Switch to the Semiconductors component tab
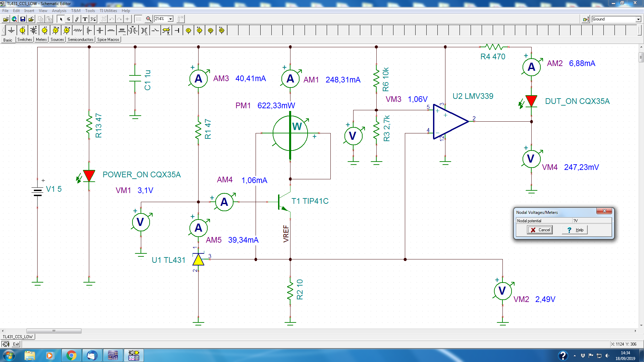 [x=80, y=40]
